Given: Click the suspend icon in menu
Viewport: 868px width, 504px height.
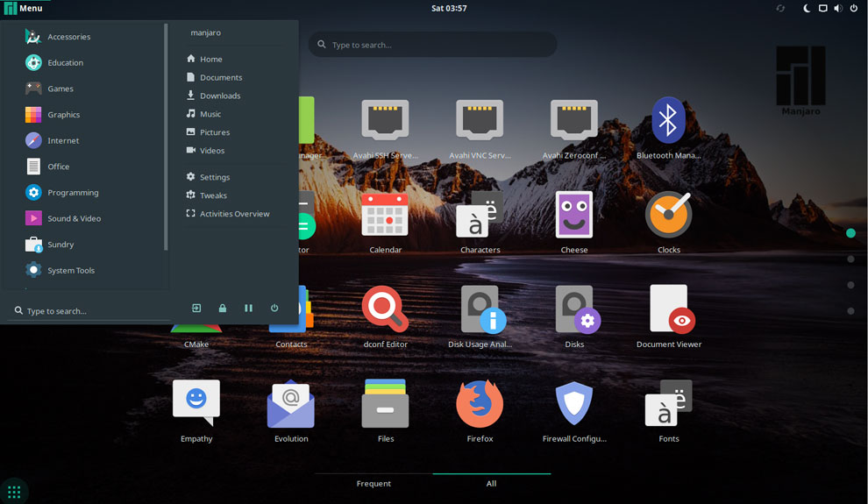Looking at the screenshot, I should 248,309.
